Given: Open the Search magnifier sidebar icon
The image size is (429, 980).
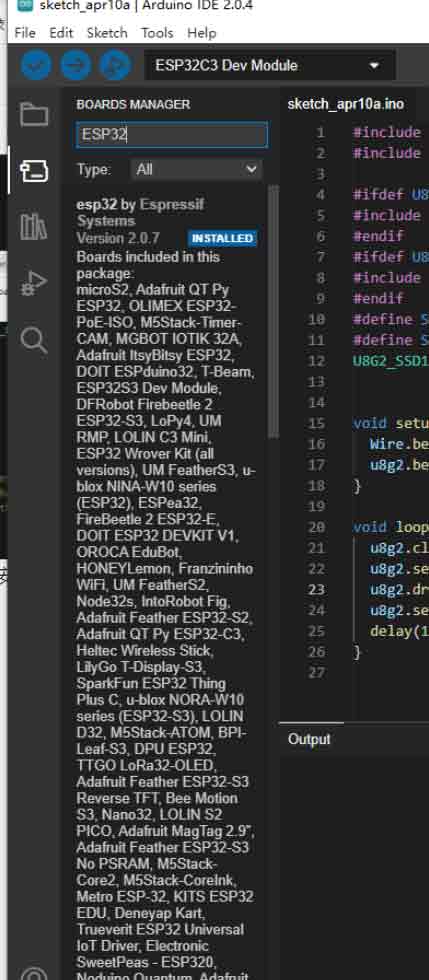Looking at the screenshot, I should coord(34,341).
